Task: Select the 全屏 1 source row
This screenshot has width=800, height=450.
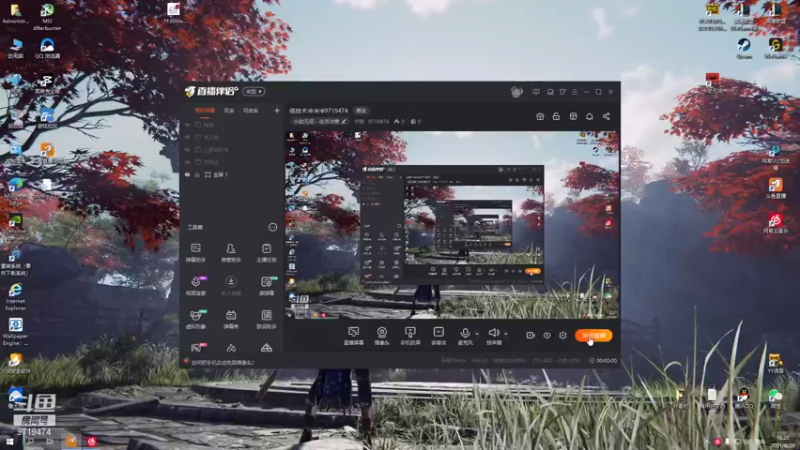Action: [x=233, y=174]
